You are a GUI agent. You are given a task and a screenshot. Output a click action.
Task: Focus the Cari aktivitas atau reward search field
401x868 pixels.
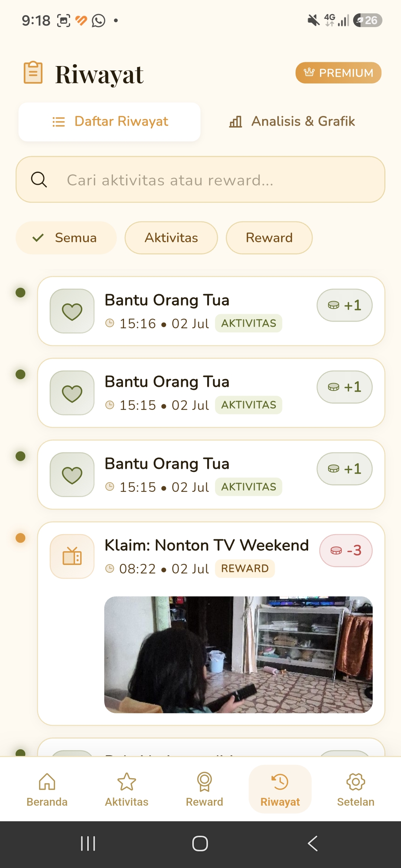(200, 180)
